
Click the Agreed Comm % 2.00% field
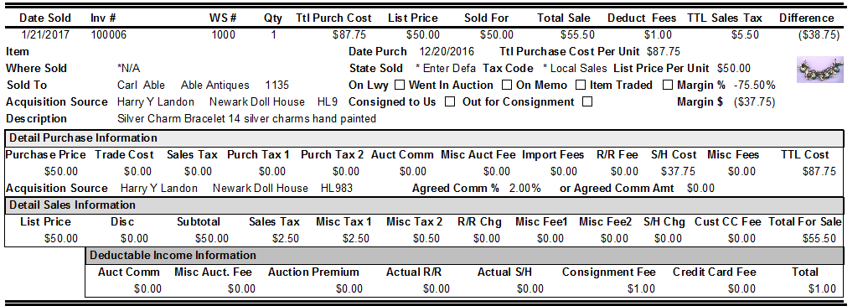[524, 189]
